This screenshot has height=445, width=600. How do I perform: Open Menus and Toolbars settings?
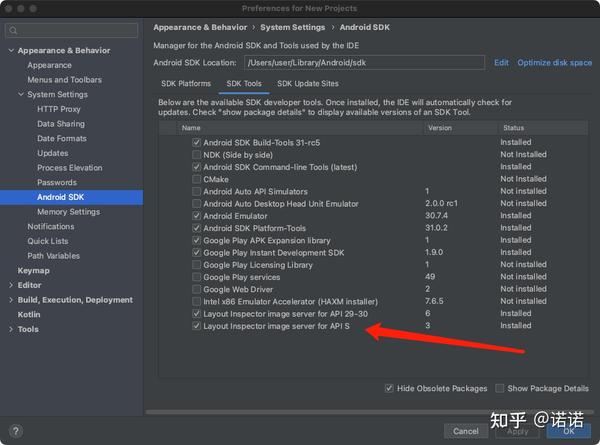coord(65,80)
